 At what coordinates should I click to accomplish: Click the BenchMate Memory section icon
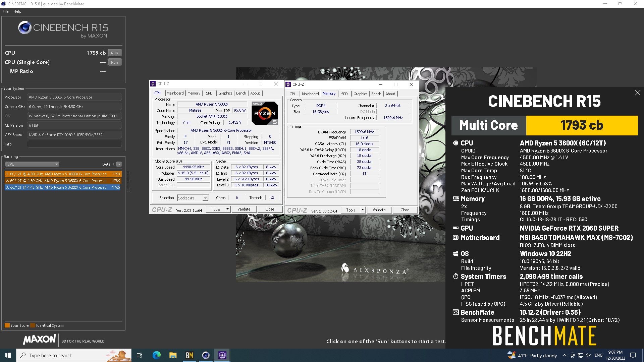[455, 199]
